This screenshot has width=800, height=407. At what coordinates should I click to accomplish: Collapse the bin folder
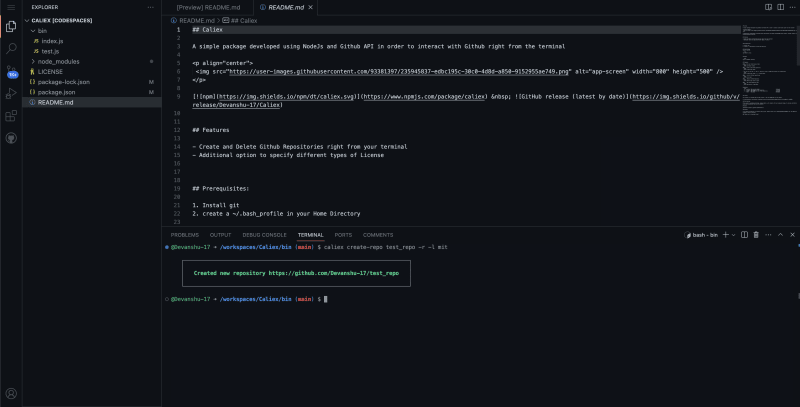[x=42, y=31]
